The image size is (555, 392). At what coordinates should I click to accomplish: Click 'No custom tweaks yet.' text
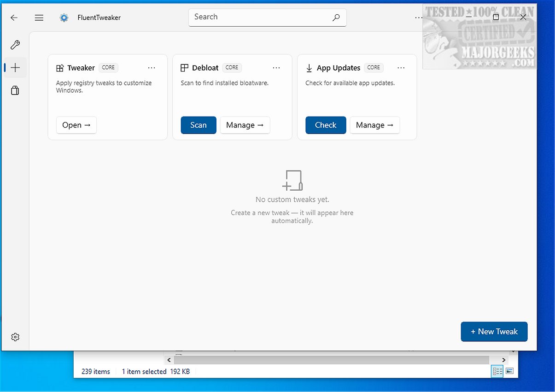tap(292, 199)
